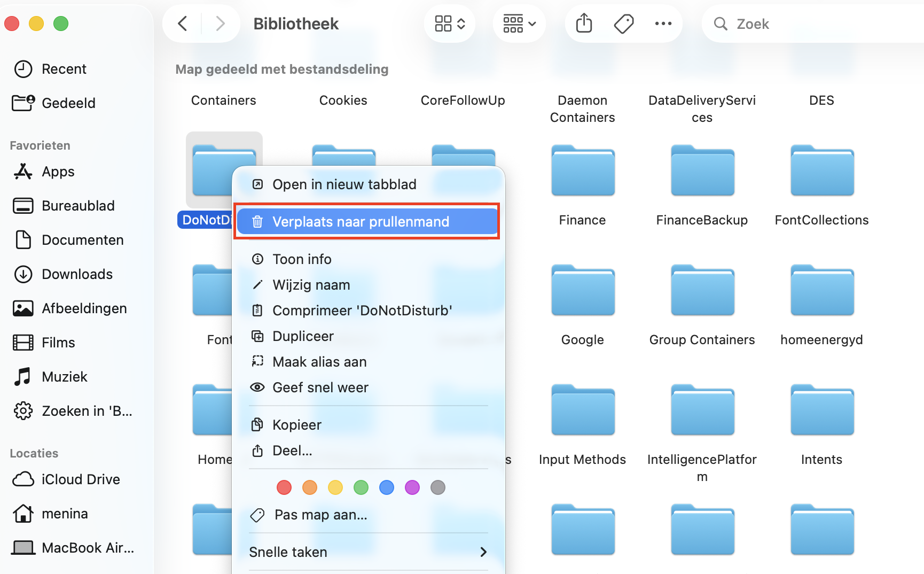
Task: Click the back navigation arrow
Action: [182, 24]
